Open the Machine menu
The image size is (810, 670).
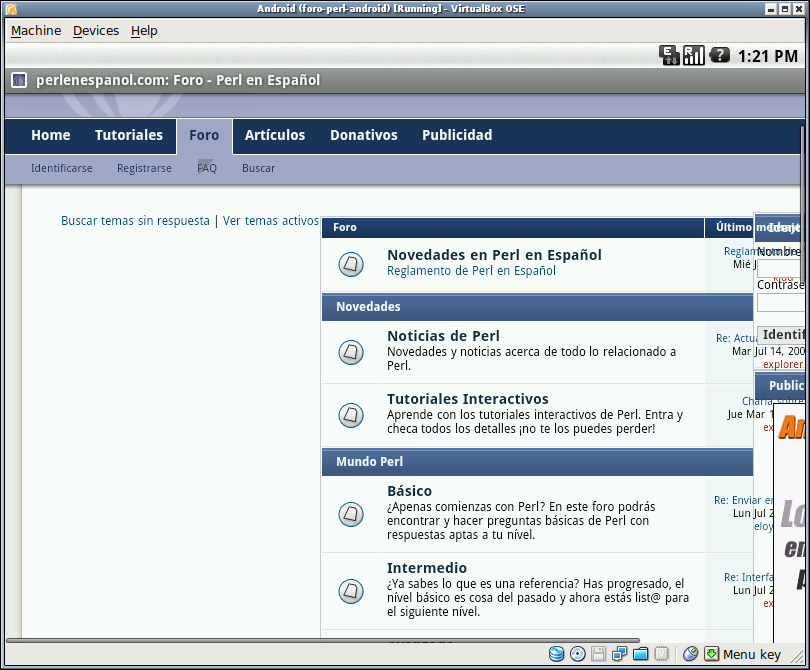click(x=36, y=31)
